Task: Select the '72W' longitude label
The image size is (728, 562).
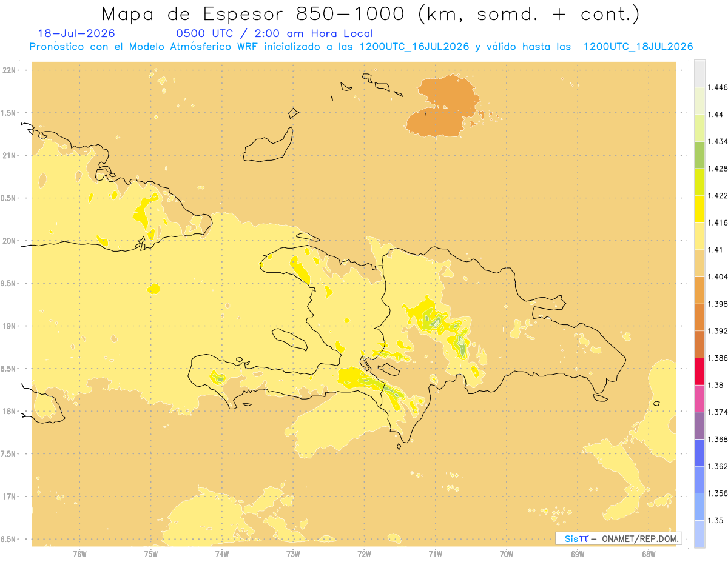Action: pyautogui.click(x=364, y=554)
